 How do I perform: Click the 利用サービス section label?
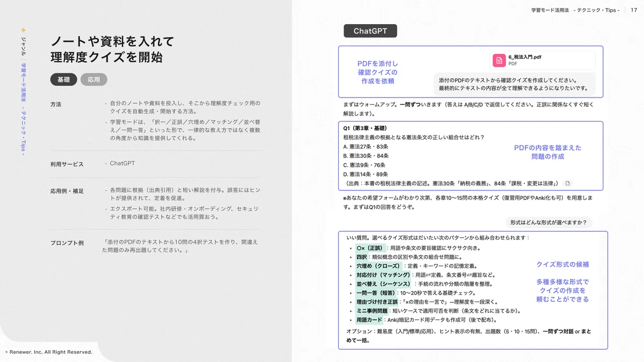(67, 164)
